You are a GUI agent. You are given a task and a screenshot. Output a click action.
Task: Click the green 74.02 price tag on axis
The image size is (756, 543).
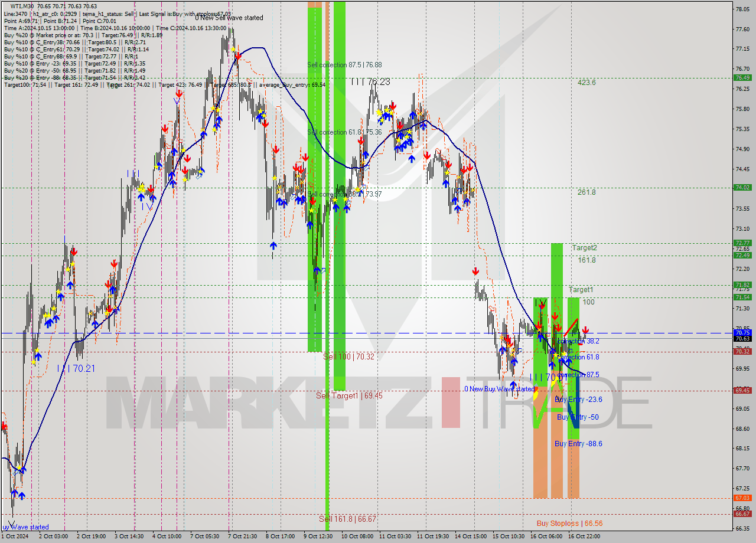click(742, 187)
